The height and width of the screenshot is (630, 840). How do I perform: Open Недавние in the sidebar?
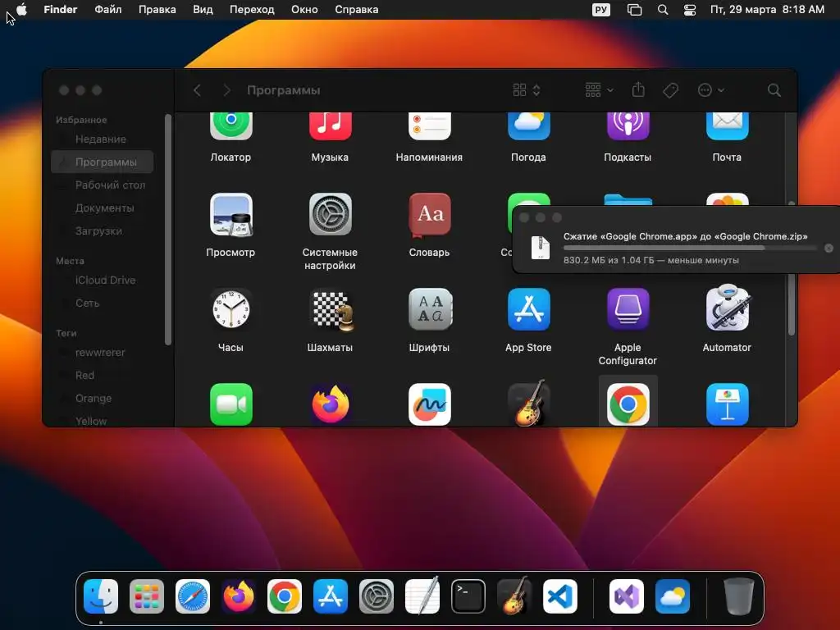(x=102, y=139)
